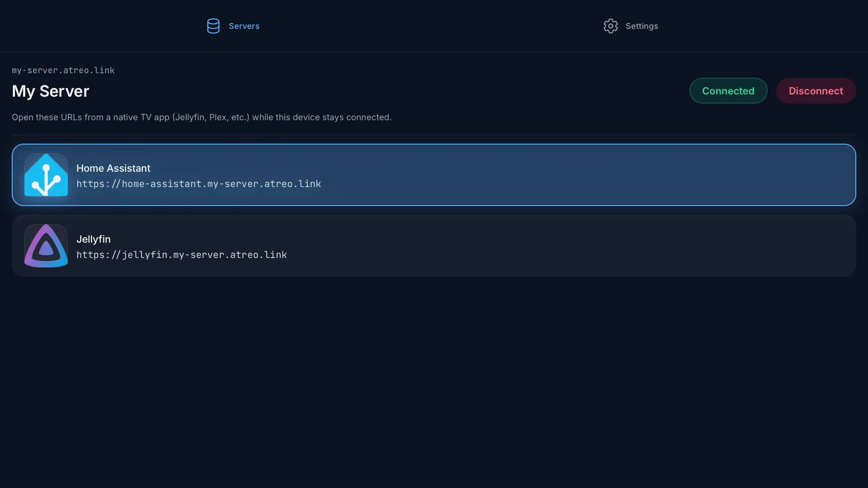Click the my-server.atreo.link hostname above the heading
Image resolution: width=868 pixels, height=488 pixels.
[x=63, y=70]
